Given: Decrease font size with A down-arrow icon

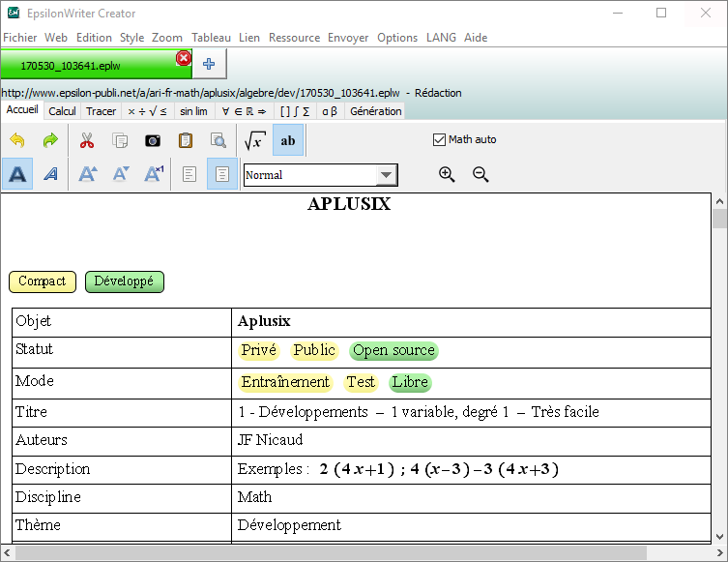Looking at the screenshot, I should (121, 174).
